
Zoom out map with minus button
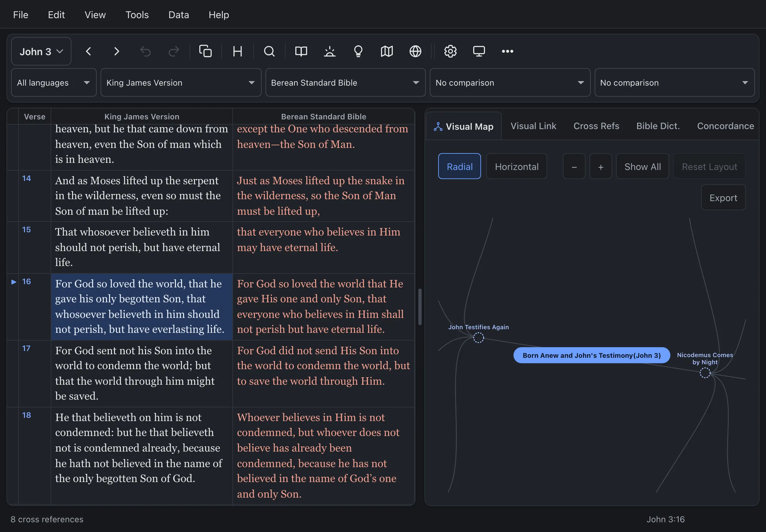coord(574,166)
